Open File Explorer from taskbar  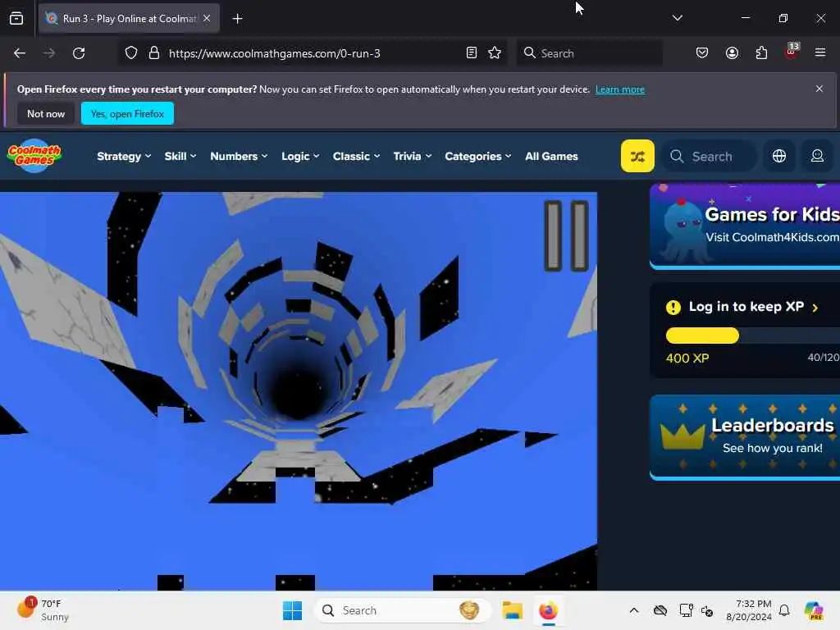point(512,610)
